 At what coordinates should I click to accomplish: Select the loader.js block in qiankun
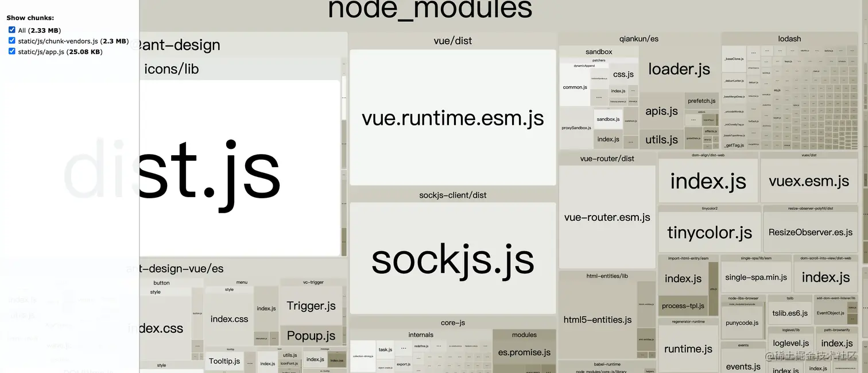pos(679,70)
